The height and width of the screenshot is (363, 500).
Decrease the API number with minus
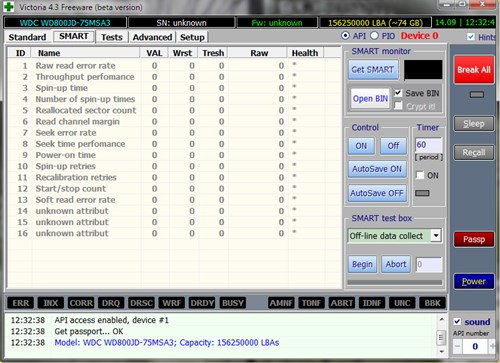pos(457,347)
